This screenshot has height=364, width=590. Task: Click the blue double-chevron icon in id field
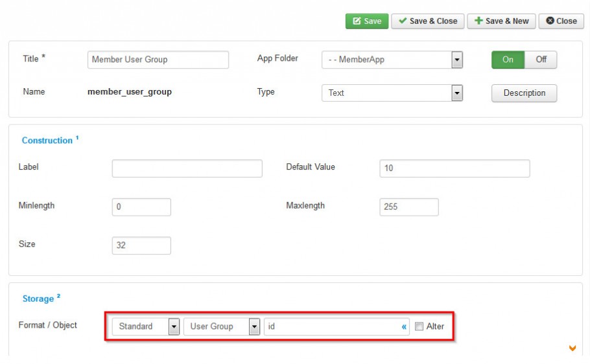tap(404, 327)
